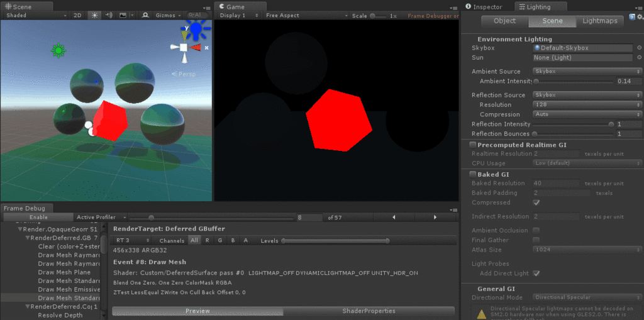The height and width of the screenshot is (320, 644).
Task: Enable Precomputed Realtime GI checkbox
Action: tap(473, 145)
